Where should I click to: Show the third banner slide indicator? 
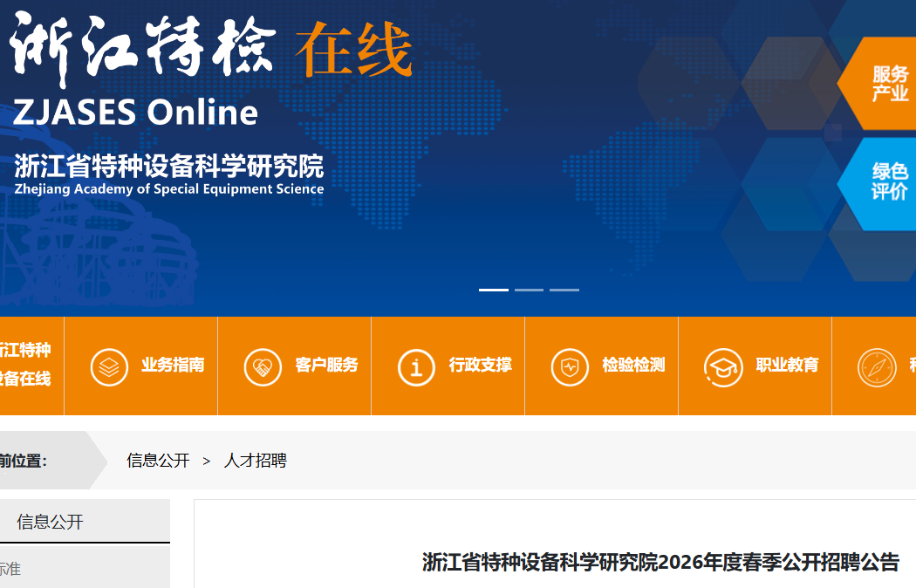coord(564,290)
